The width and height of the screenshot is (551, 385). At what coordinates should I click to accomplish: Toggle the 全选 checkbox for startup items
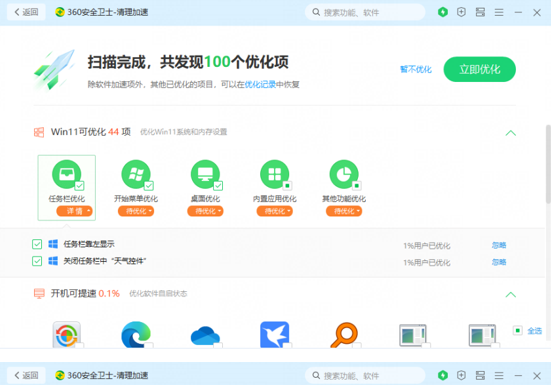click(x=517, y=331)
